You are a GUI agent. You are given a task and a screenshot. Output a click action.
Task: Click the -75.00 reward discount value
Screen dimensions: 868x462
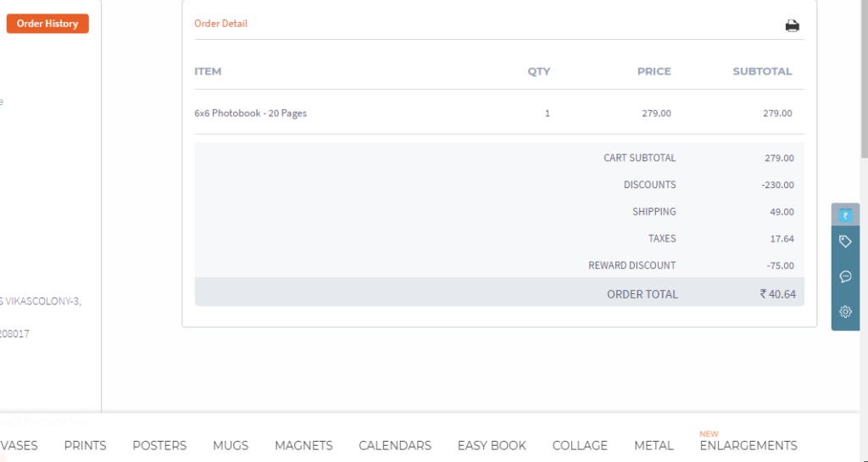coord(781,265)
